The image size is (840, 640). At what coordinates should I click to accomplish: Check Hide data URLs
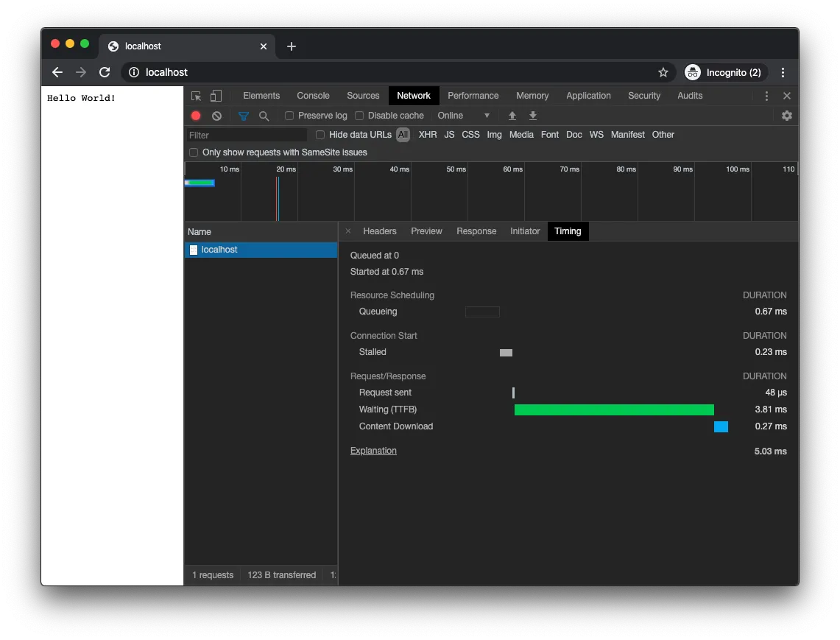320,135
